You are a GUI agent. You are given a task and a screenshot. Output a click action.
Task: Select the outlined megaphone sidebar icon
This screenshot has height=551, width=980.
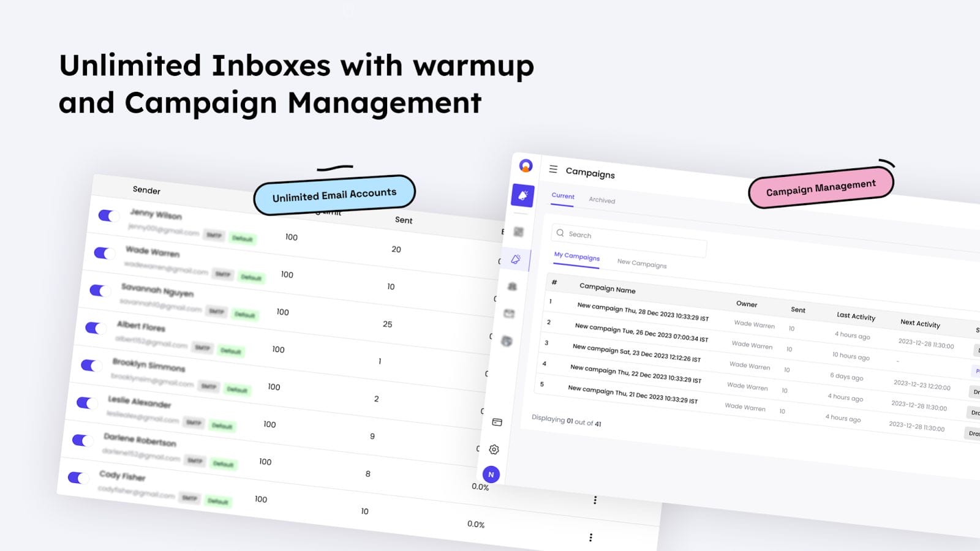[516, 260]
